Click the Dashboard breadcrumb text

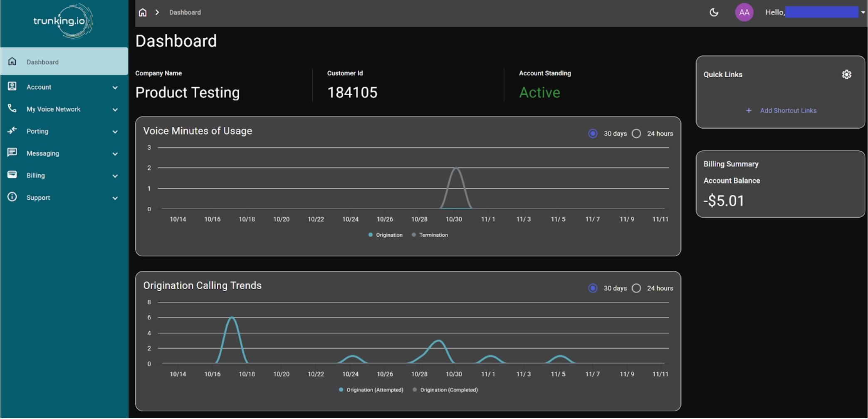pyautogui.click(x=185, y=12)
